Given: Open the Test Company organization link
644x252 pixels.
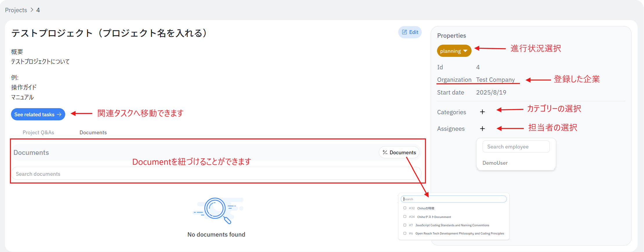Looking at the screenshot, I should [x=495, y=80].
